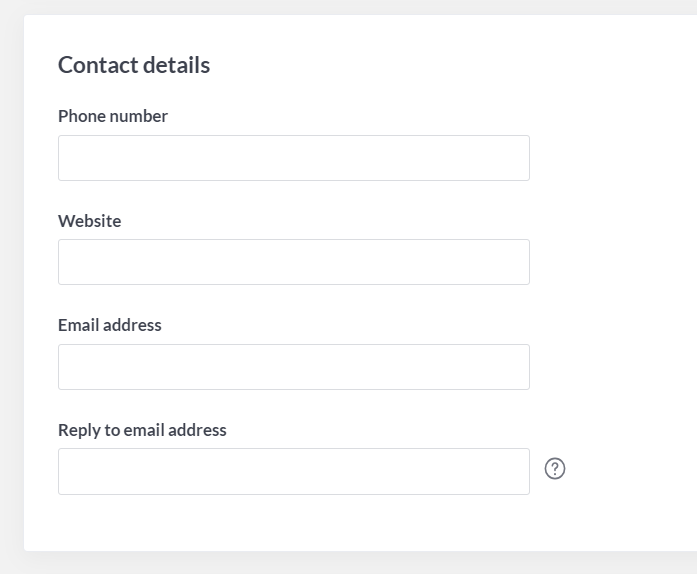Click the empty box under Email address
This screenshot has width=697, height=574.
(294, 367)
